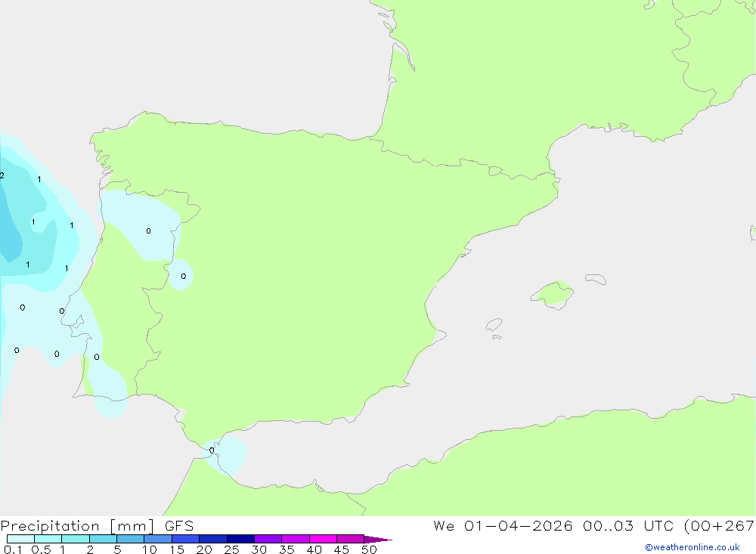Pick the dark blue swatch between 20 and 25
Image resolution: width=756 pixels, height=554 pixels.
213,539
